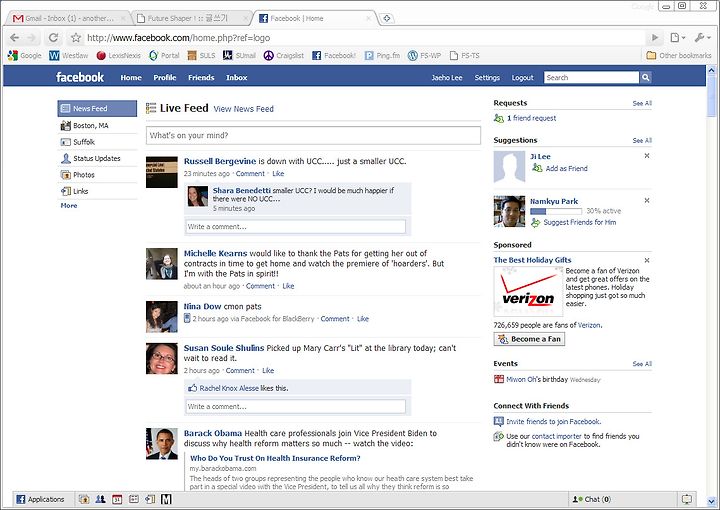
Task: Open the page menu dropdown
Action: pos(678,38)
